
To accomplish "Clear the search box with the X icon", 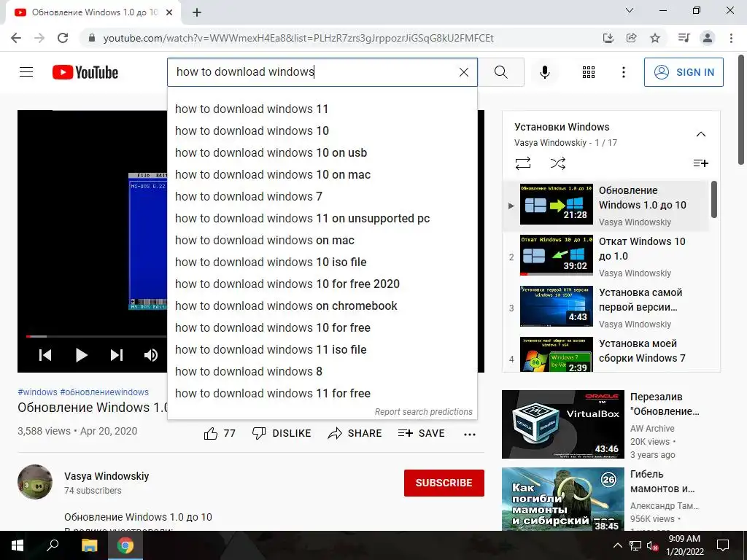I will tap(463, 72).
